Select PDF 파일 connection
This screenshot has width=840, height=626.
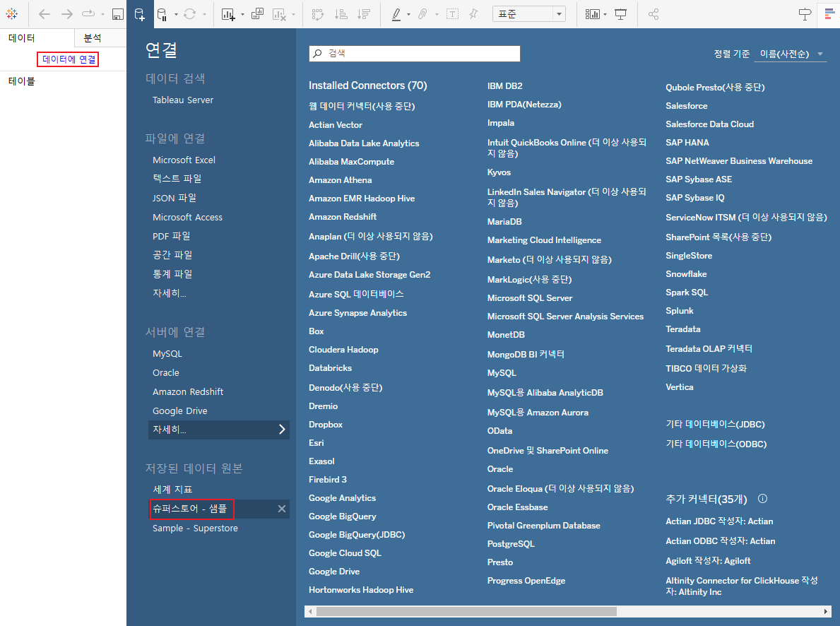point(172,236)
